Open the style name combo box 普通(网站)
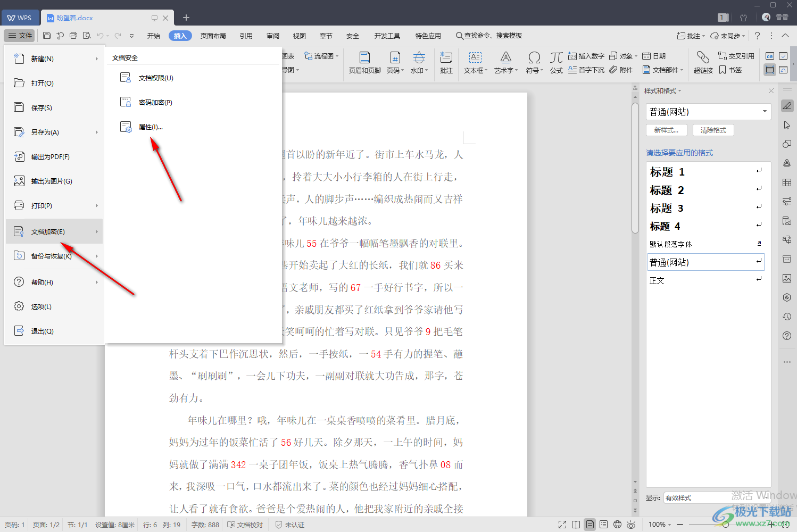Screen dimensions: 797x532 (709, 112)
